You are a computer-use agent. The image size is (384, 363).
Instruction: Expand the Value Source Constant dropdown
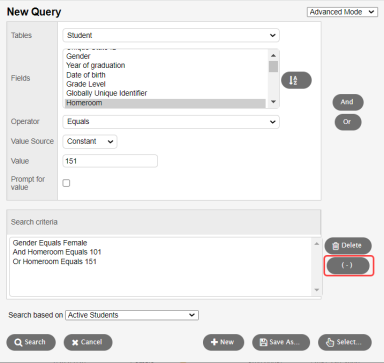[x=90, y=141]
